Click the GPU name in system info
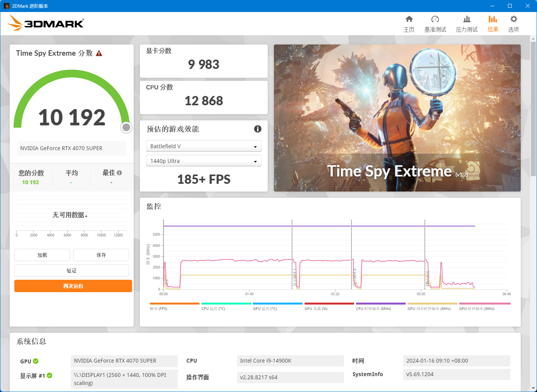Screen dimensions: 537x392 coord(124,361)
